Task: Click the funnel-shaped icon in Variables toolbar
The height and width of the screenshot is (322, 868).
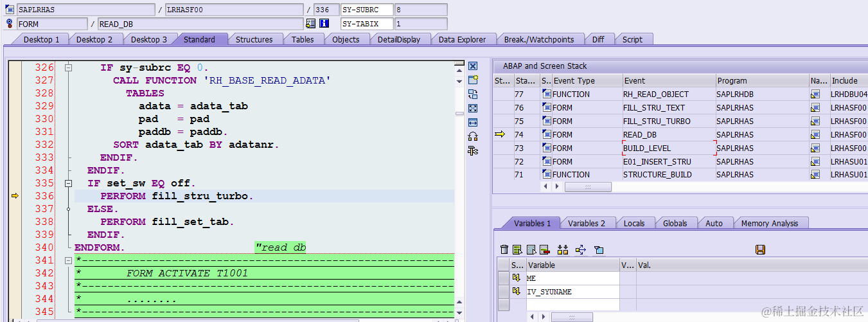Action: (x=599, y=249)
